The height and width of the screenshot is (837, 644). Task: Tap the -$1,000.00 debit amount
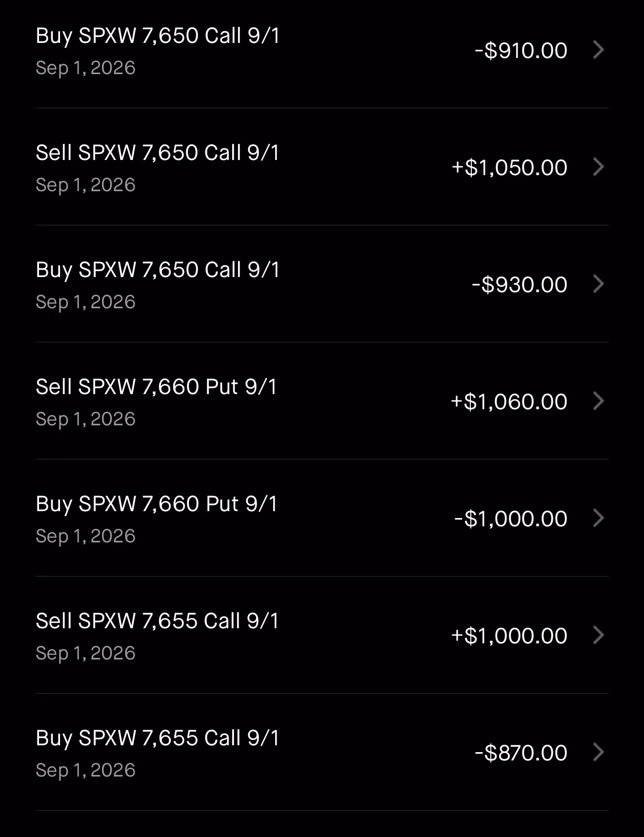[x=510, y=519]
